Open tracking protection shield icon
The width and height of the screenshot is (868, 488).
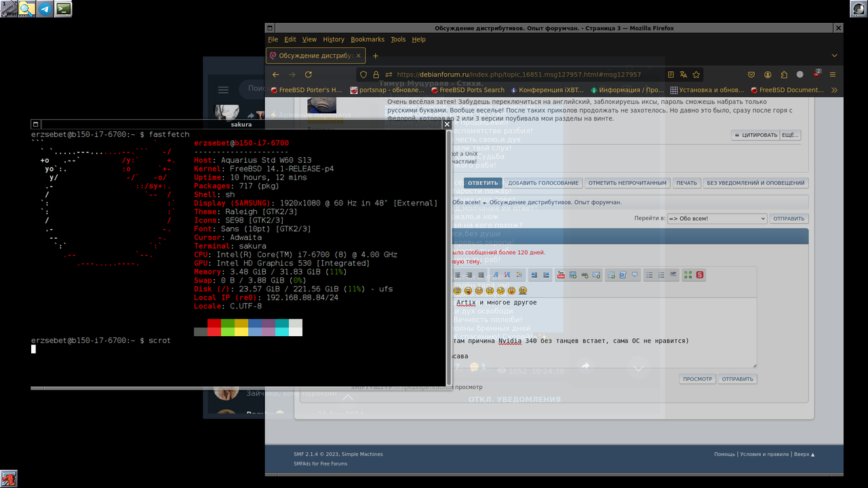(x=363, y=75)
